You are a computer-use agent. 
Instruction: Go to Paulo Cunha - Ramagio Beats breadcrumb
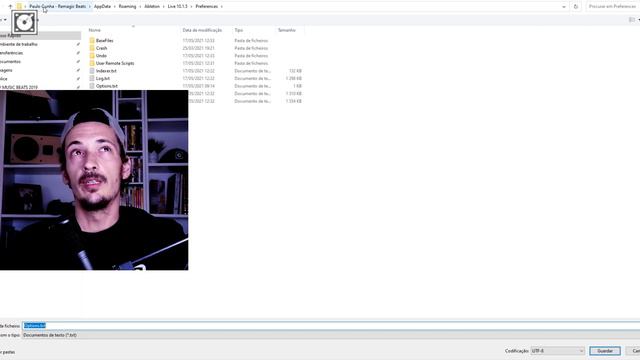tap(58, 7)
